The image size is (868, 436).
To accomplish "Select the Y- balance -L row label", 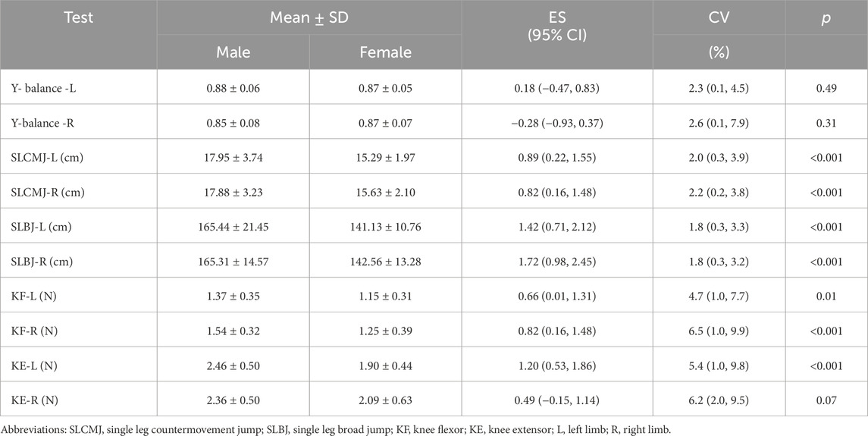I will (x=45, y=89).
